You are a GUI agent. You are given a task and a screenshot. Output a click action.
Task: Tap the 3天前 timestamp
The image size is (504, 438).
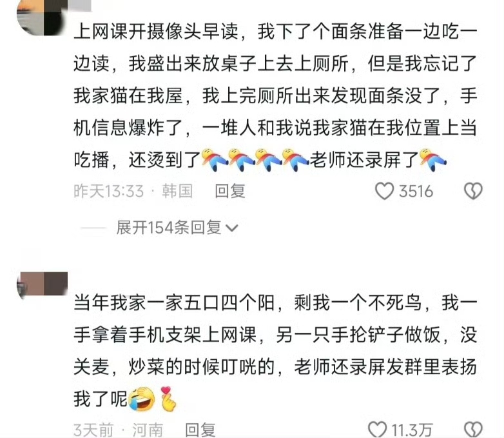click(93, 430)
